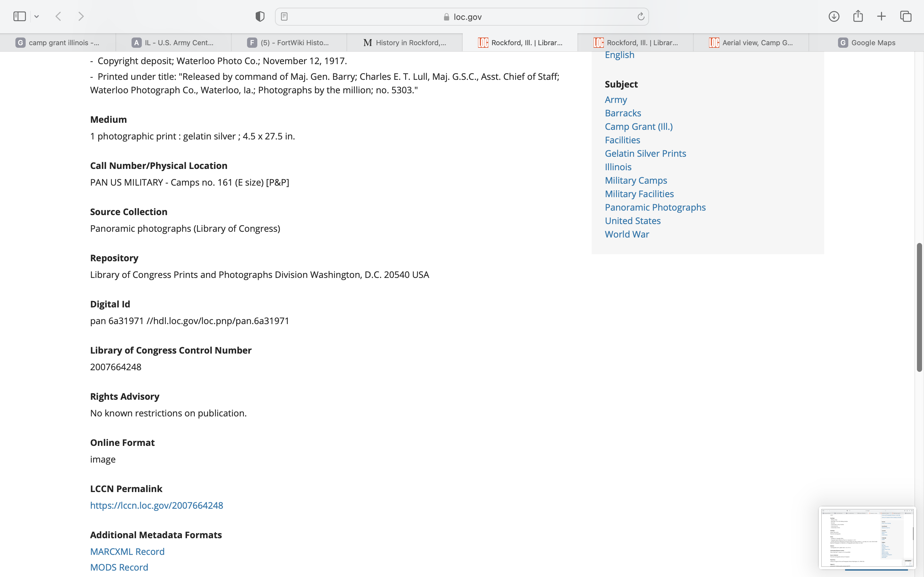This screenshot has height=577, width=924.
Task: Open the Panoramic Photographs subject link
Action: (x=655, y=207)
